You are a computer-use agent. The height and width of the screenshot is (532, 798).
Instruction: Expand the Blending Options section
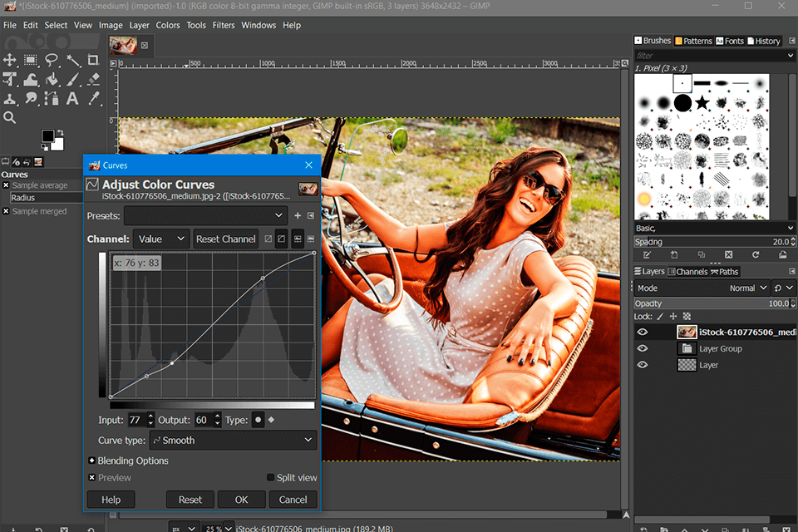(91, 461)
